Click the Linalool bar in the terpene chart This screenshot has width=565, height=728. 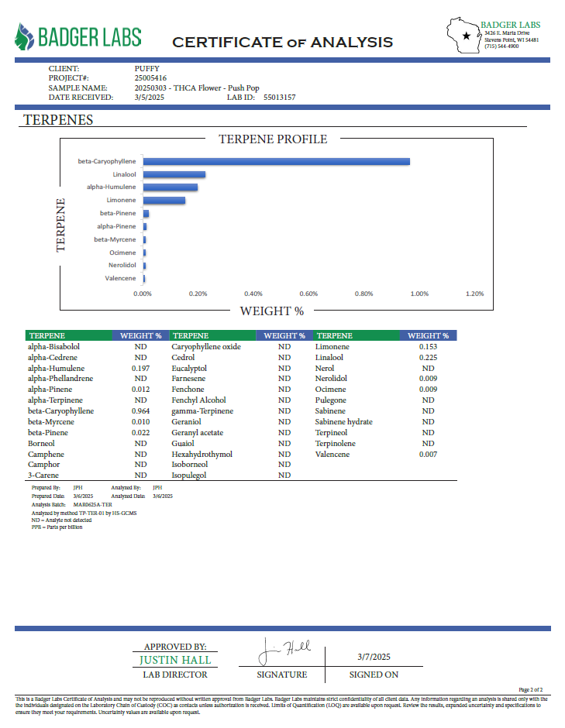[x=174, y=174]
